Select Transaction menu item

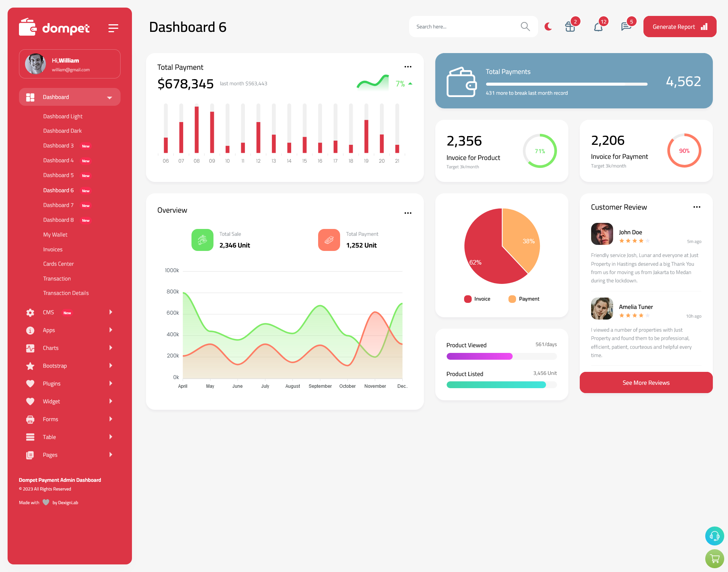pyautogui.click(x=57, y=278)
